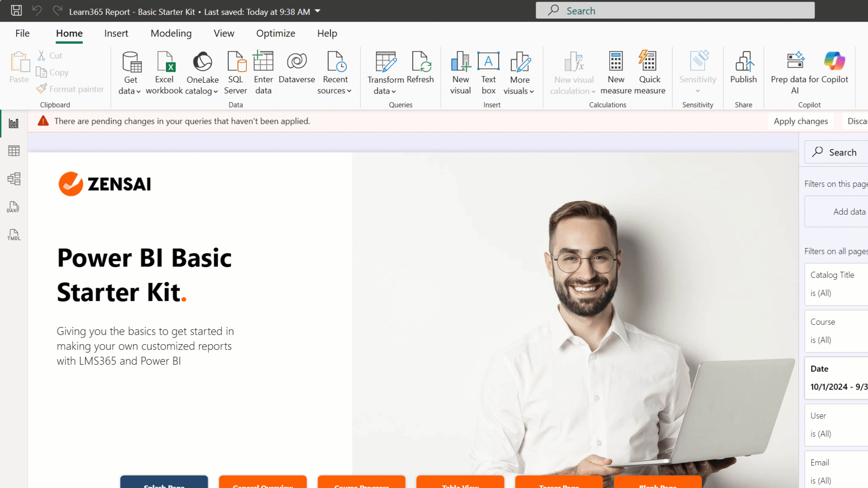Screen dimensions: 868x488
Task: Open the DAX query view
Action: pyautogui.click(x=14, y=207)
